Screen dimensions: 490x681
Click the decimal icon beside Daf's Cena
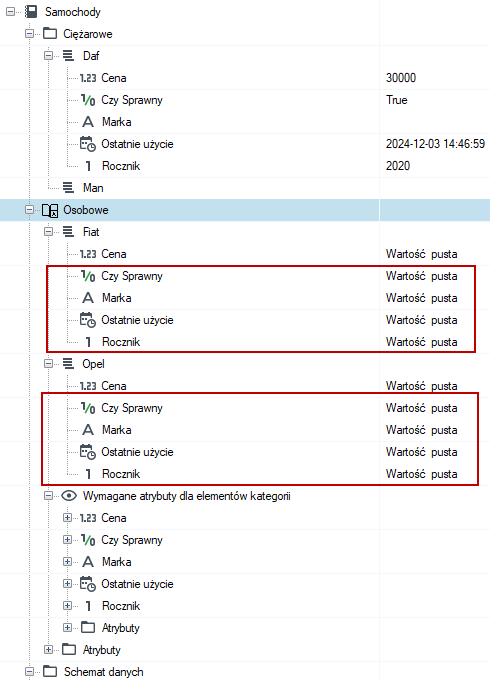pyautogui.click(x=88, y=78)
